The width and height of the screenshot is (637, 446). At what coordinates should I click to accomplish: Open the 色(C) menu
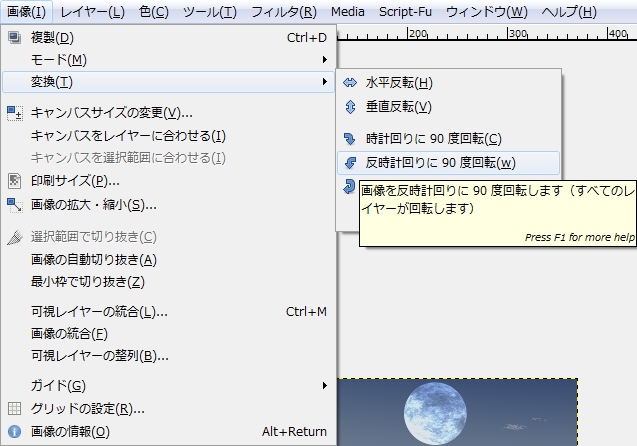coord(154,12)
